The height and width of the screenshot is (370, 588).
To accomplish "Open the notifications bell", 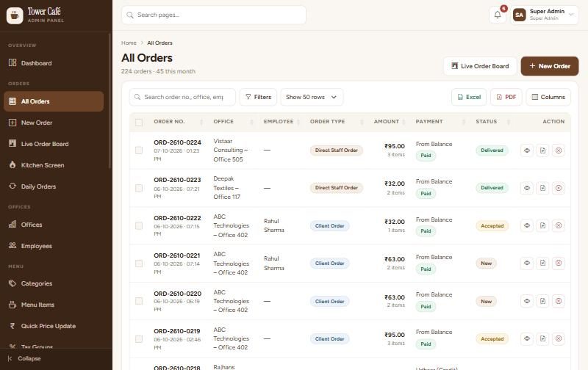I will (498, 15).
